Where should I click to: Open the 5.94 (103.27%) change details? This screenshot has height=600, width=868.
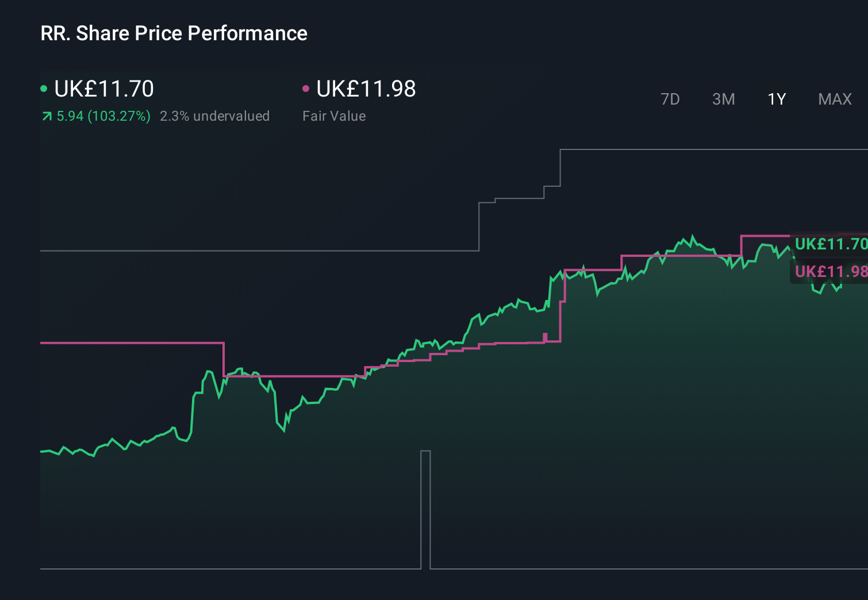[x=102, y=116]
